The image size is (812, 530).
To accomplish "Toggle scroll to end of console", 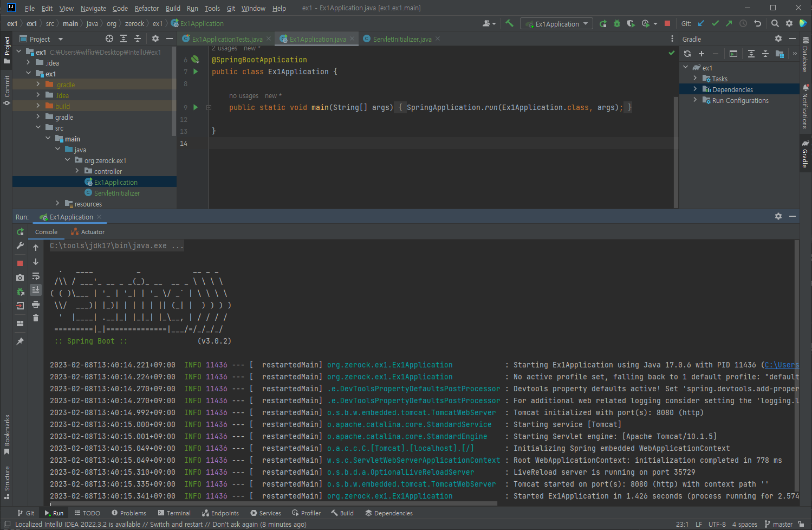I will pos(36,290).
